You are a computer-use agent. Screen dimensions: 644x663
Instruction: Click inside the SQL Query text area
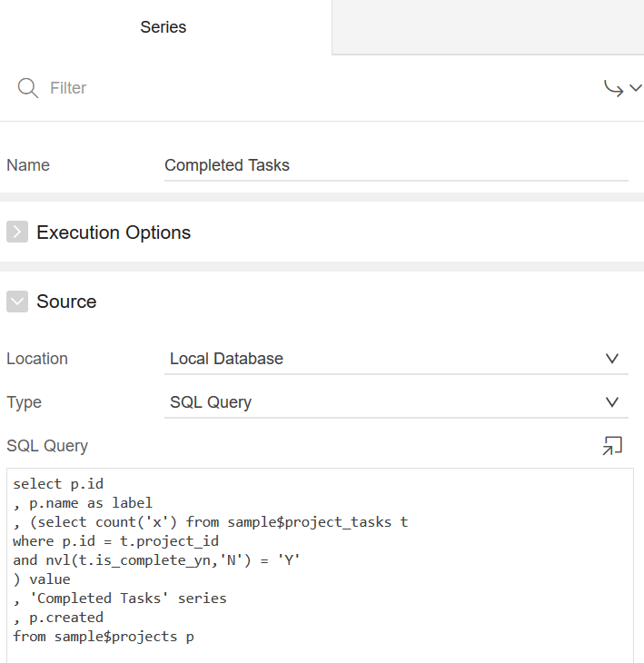pyautogui.click(x=320, y=563)
